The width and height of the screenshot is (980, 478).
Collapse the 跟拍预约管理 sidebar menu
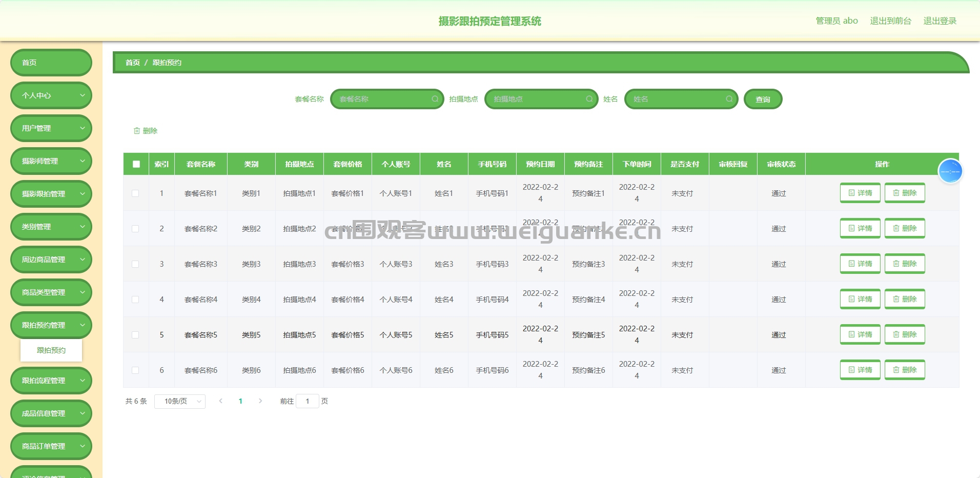(x=51, y=325)
